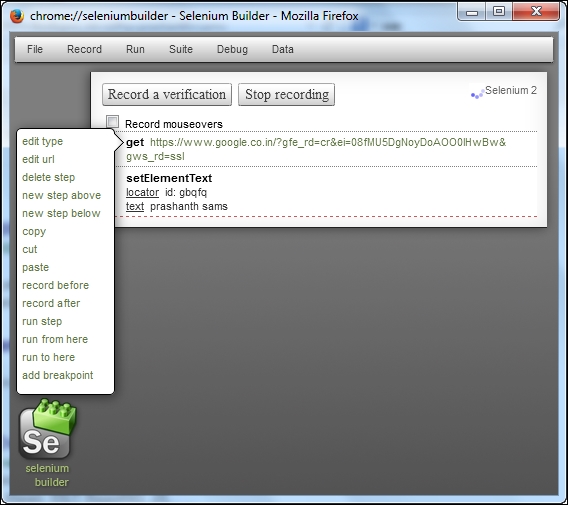Click the get step URL text

click(316, 149)
